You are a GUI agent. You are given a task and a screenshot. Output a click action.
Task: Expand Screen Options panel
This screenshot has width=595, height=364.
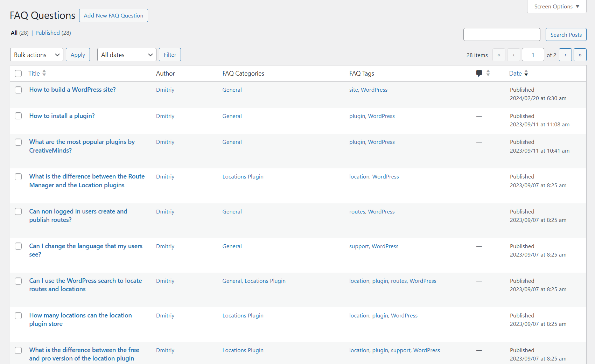click(x=556, y=7)
